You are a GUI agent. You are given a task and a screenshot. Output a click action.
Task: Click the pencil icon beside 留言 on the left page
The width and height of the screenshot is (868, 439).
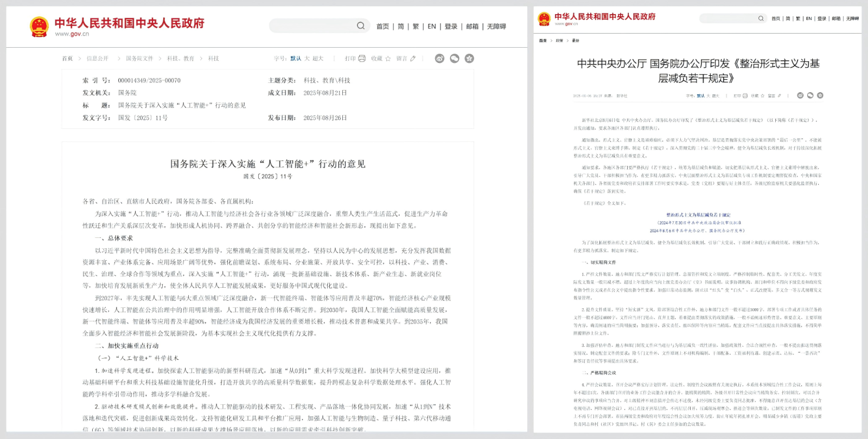point(413,59)
